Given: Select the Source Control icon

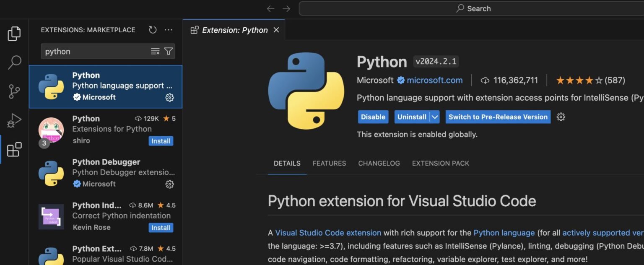Looking at the screenshot, I should [14, 91].
